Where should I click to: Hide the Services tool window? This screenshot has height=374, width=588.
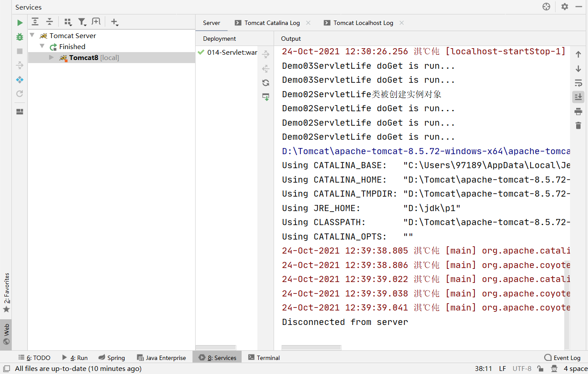point(579,7)
